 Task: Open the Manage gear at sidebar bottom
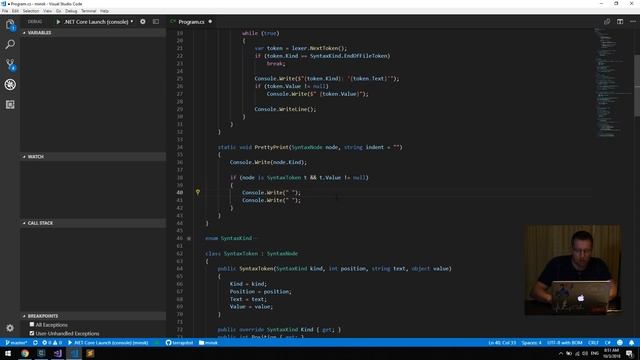coord(10,328)
